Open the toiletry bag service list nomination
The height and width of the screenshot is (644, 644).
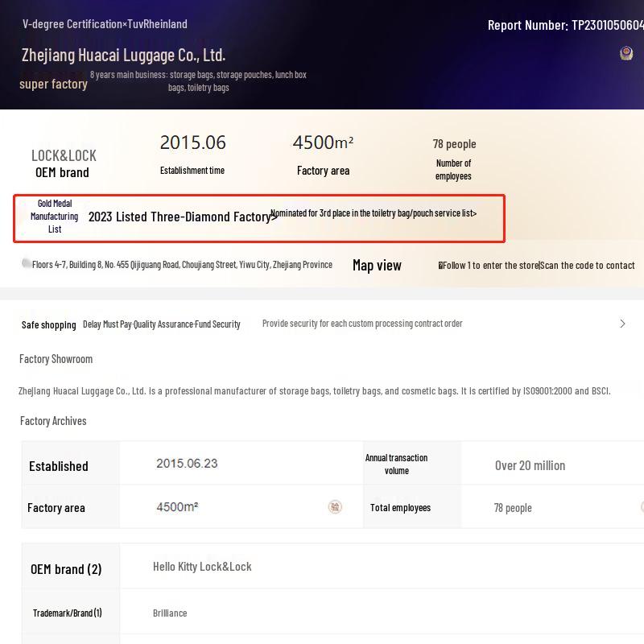374,213
